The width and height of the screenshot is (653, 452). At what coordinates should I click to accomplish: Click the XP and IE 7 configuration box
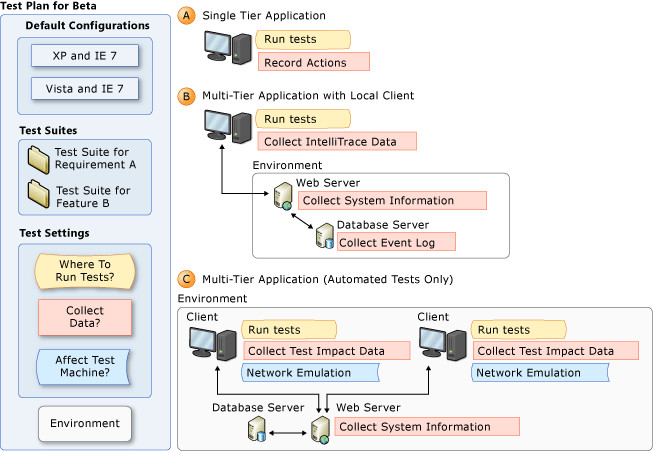(84, 55)
